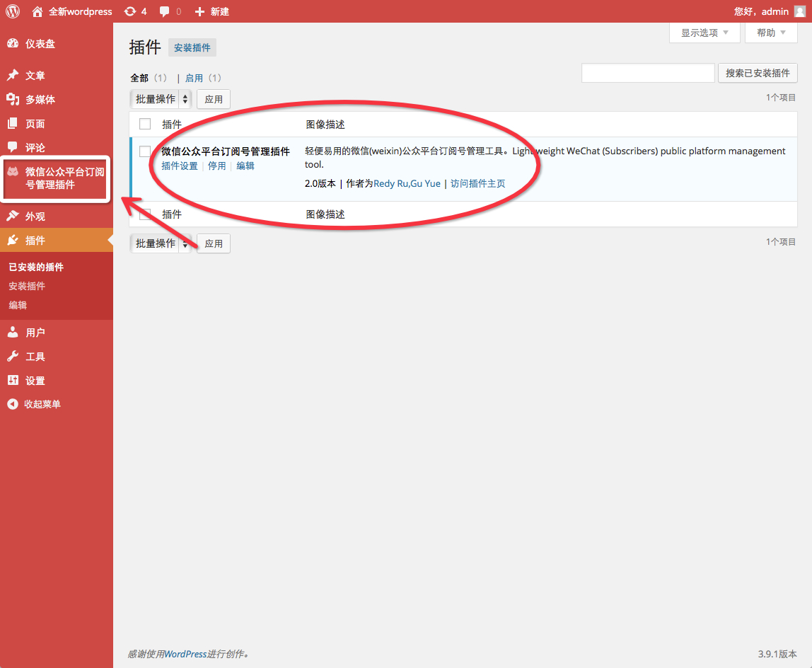Click the plus icon beside 新建
Image resolution: width=812 pixels, height=668 pixels.
(199, 11)
